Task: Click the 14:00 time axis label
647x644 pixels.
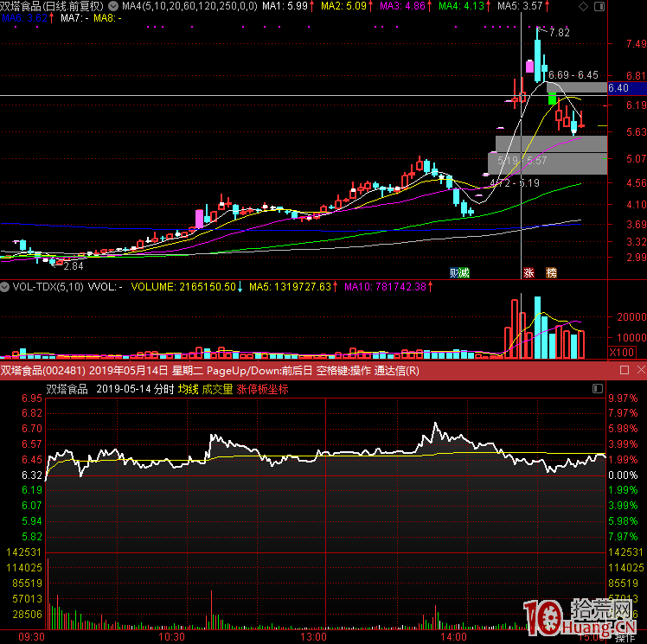Action: coord(453,637)
